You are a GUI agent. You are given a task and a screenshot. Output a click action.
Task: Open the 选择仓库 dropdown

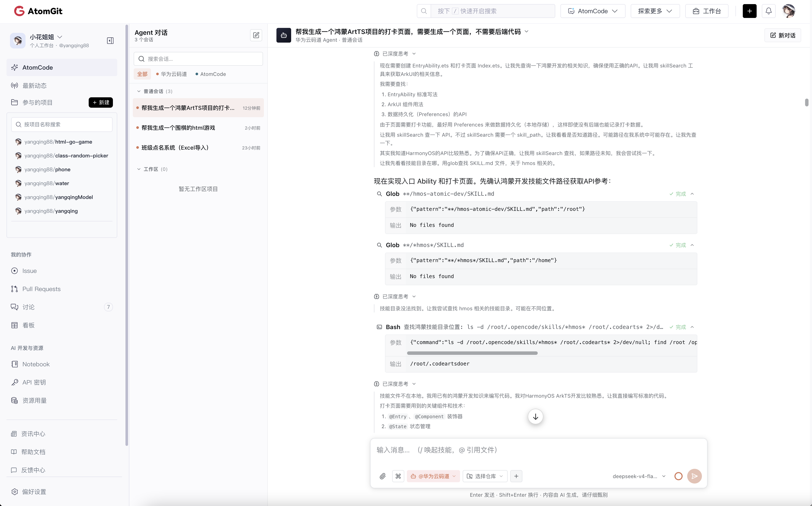[x=485, y=476]
